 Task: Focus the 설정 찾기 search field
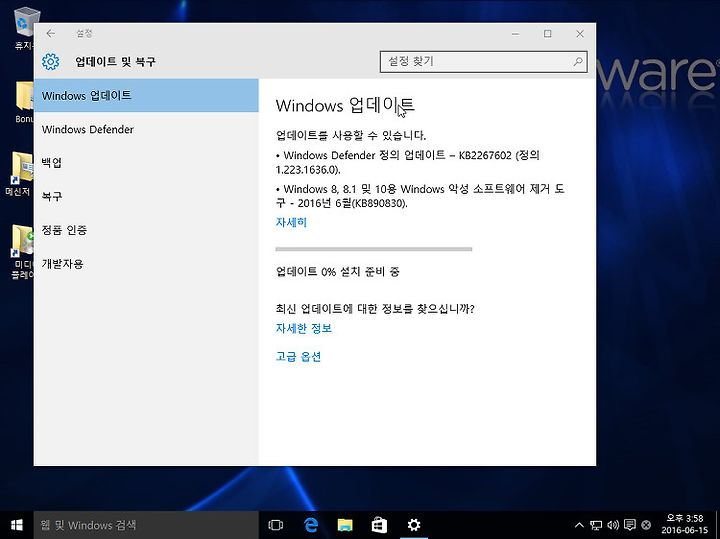pos(484,62)
